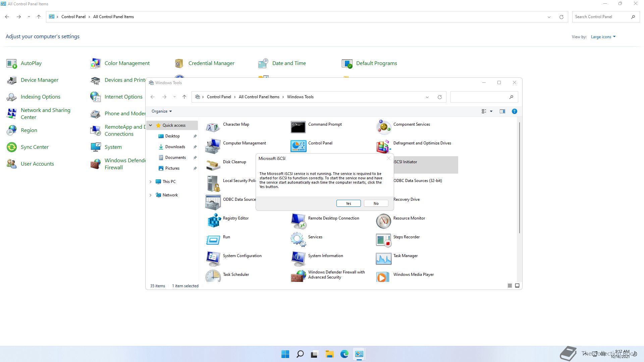Switch to details view in status bar

[x=509, y=286]
